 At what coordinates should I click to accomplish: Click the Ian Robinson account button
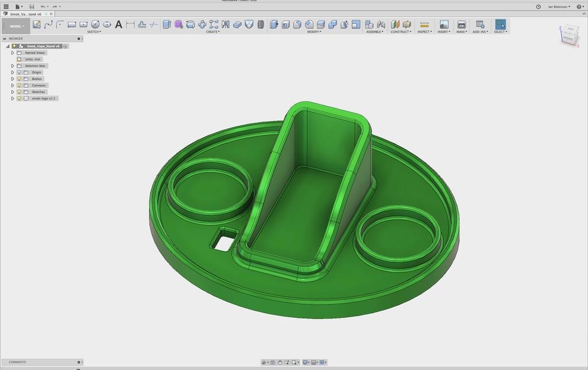(x=559, y=7)
